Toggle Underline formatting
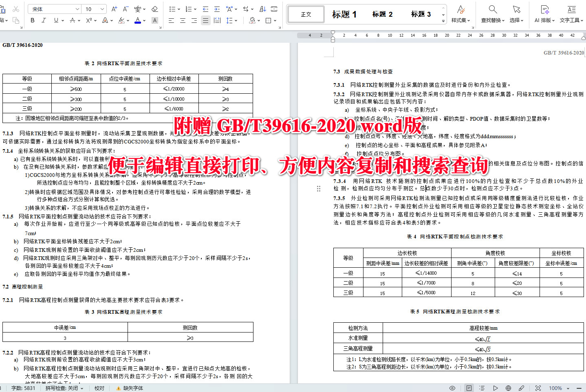This screenshot has height=392, width=586. pyautogui.click(x=56, y=20)
